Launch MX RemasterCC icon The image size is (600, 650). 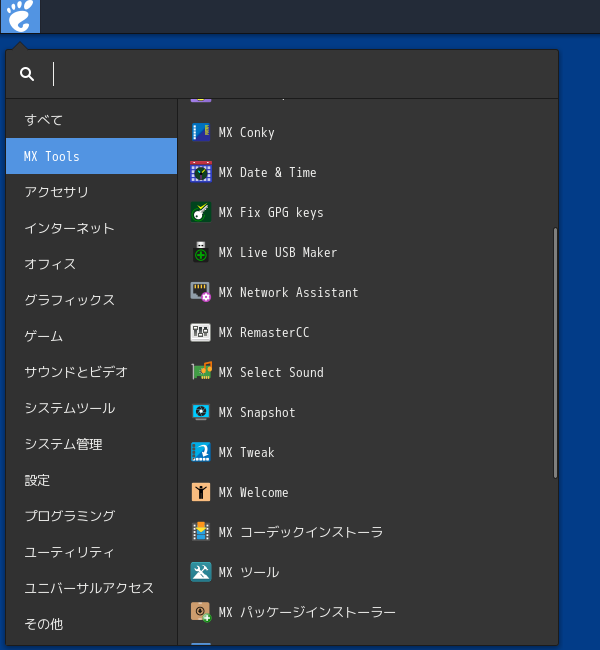pyautogui.click(x=201, y=332)
